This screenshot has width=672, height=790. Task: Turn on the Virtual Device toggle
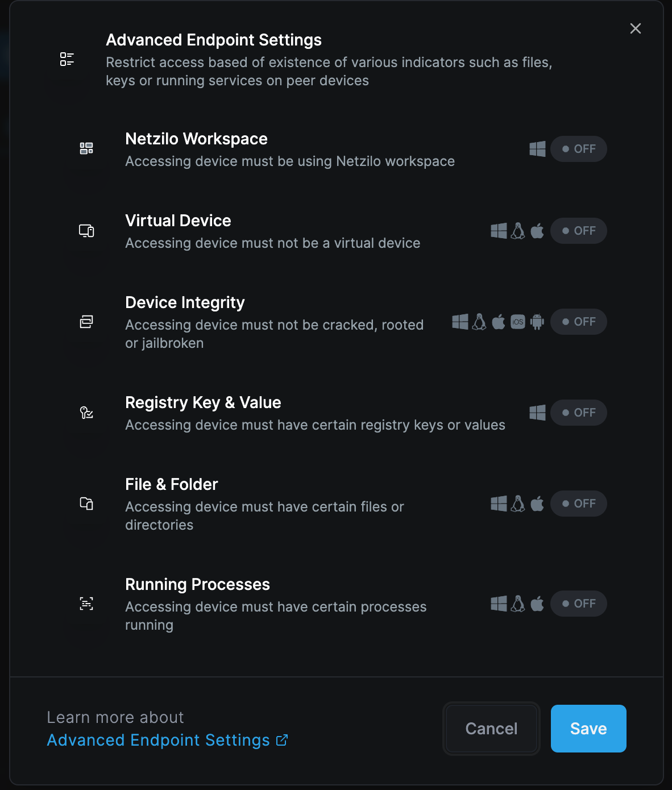click(x=579, y=231)
